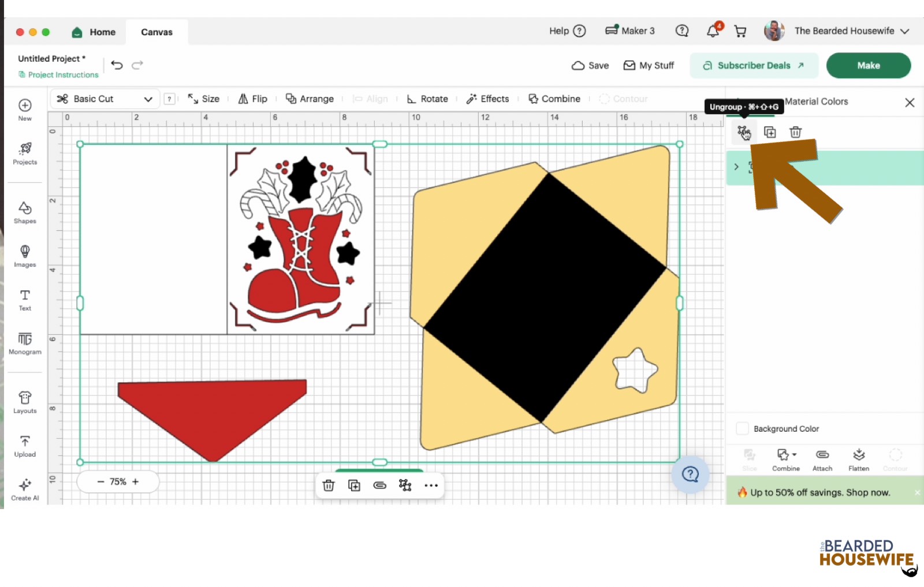Open the Upload panel
The width and height of the screenshot is (924, 587).
(x=25, y=446)
